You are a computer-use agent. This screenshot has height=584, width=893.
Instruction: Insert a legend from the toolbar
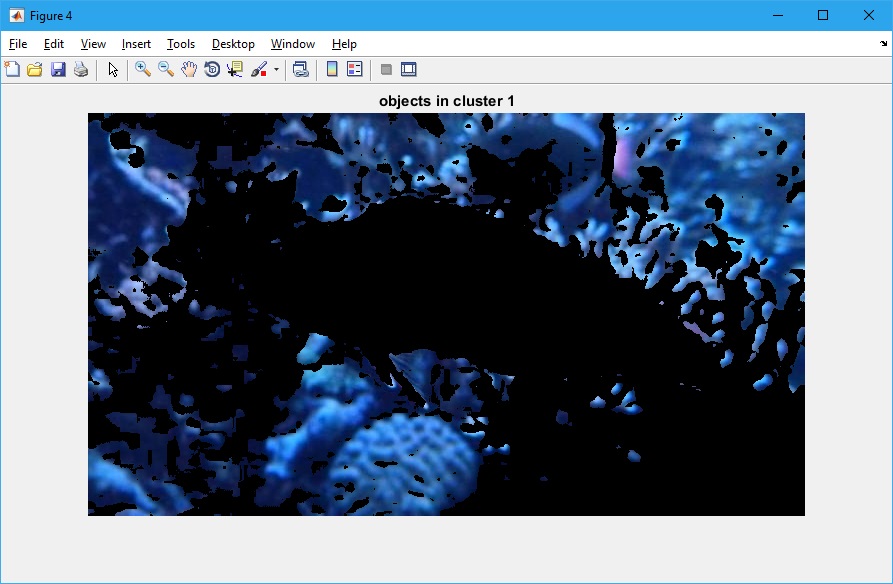coord(354,69)
